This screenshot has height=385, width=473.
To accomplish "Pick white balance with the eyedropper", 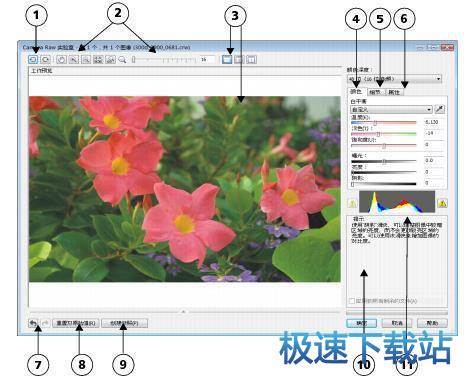I will 440,109.
